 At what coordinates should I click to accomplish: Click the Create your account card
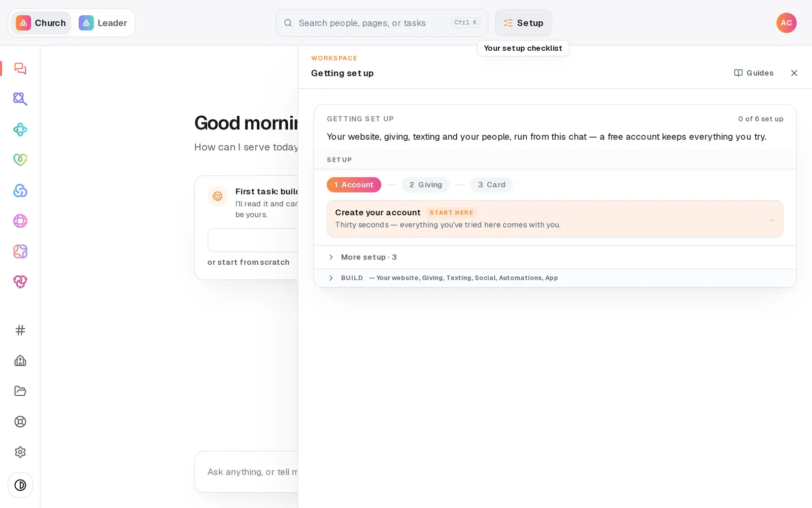click(x=555, y=218)
